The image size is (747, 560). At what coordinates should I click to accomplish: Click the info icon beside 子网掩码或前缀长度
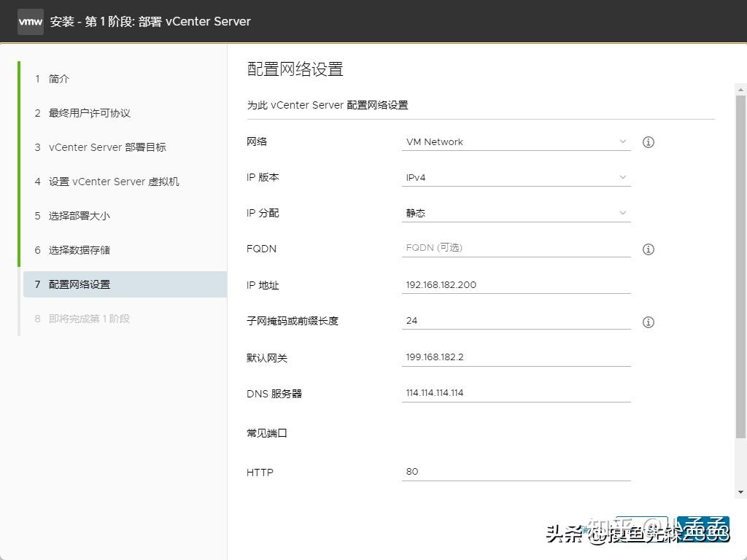(x=648, y=322)
